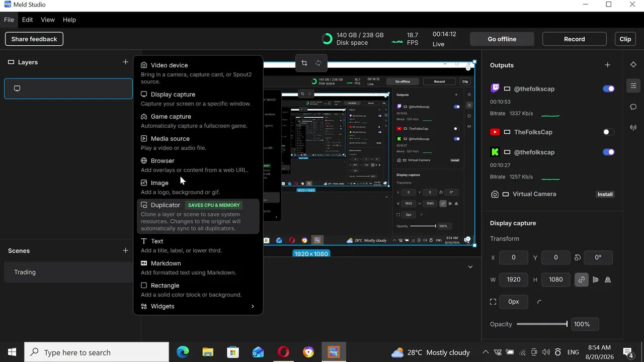644x362 pixels.
Task: Open the View menu
Action: point(48,20)
